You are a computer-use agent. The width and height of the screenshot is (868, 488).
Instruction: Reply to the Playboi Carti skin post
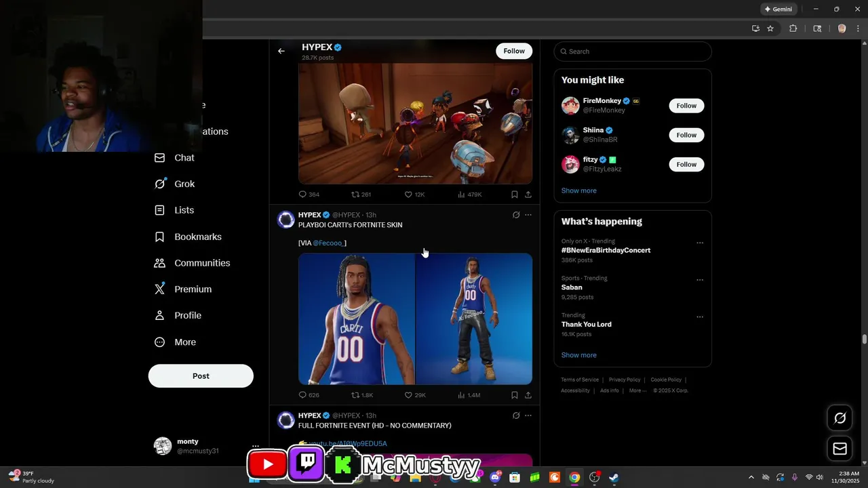point(309,395)
